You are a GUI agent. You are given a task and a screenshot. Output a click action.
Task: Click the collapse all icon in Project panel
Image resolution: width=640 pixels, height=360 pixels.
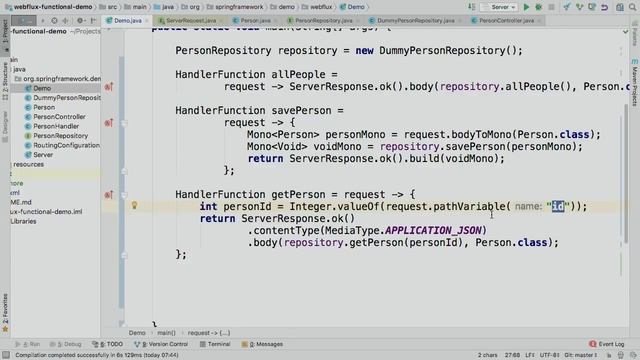pyautogui.click(x=65, y=20)
